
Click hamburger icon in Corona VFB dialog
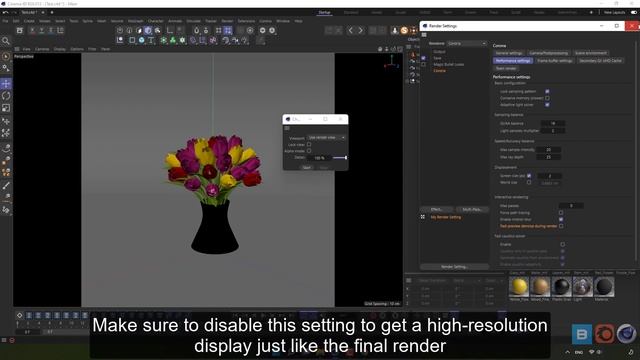[287, 128]
